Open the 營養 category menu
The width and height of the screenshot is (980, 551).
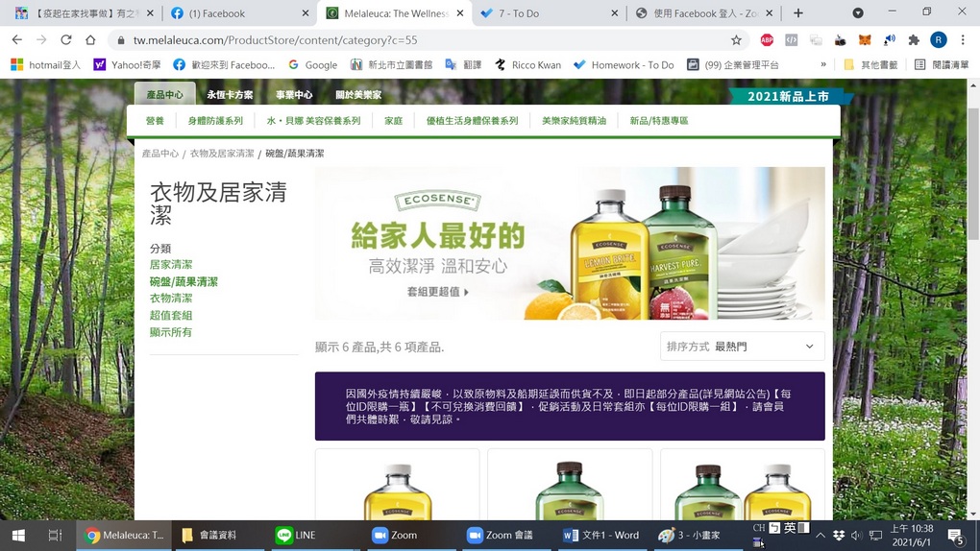(155, 121)
